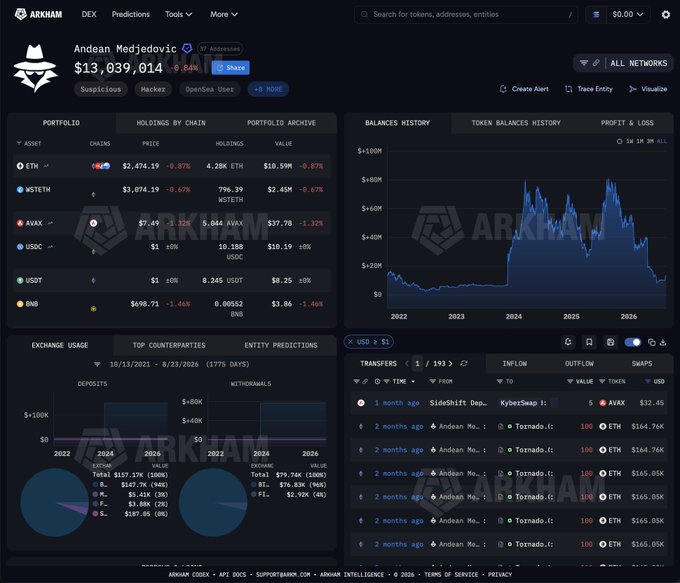Click the search tokens, addresses, entities field
The image size is (680, 583).
click(466, 14)
